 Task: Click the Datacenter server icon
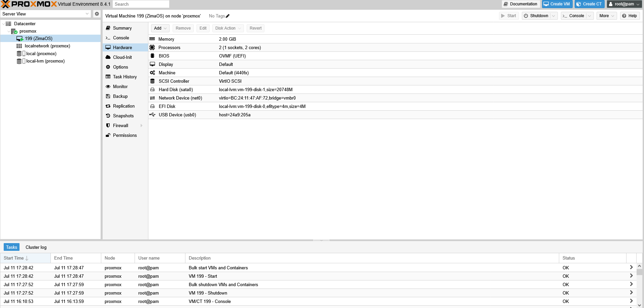pyautogui.click(x=9, y=24)
